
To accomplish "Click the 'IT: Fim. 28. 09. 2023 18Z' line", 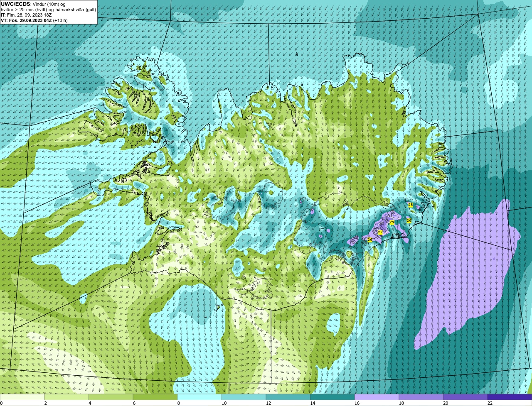I will click(26, 15).
